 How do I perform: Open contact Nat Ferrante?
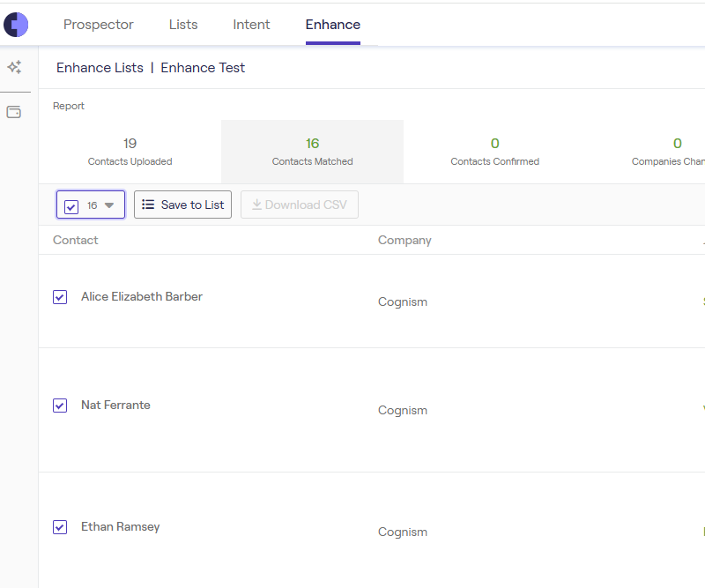pyautogui.click(x=115, y=405)
